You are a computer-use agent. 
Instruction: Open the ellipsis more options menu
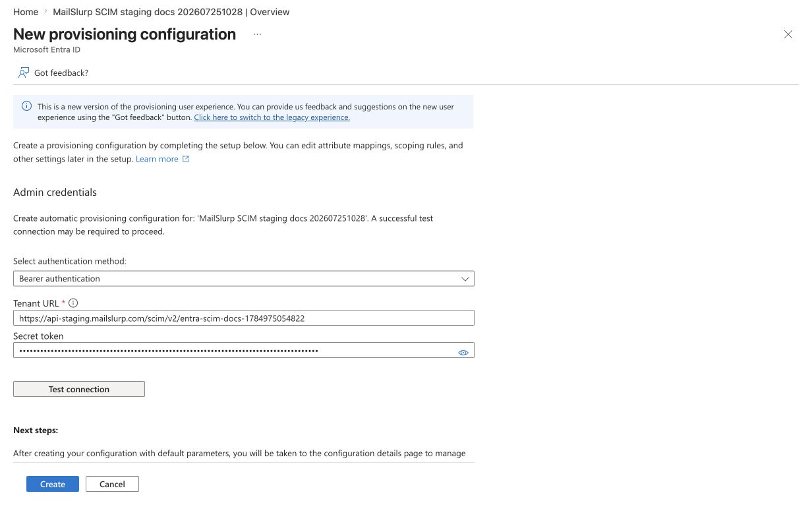(x=257, y=34)
